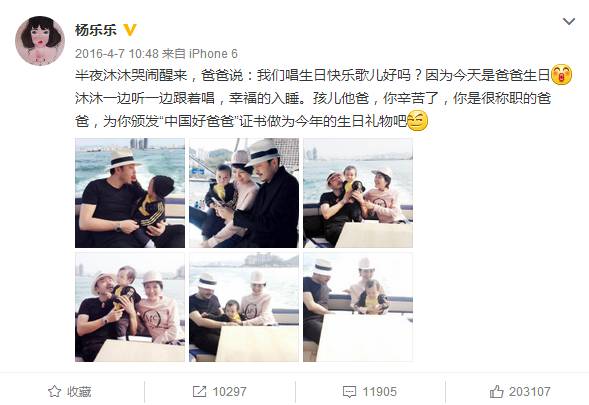Click the 杨乐乐 profile avatar

(40, 41)
